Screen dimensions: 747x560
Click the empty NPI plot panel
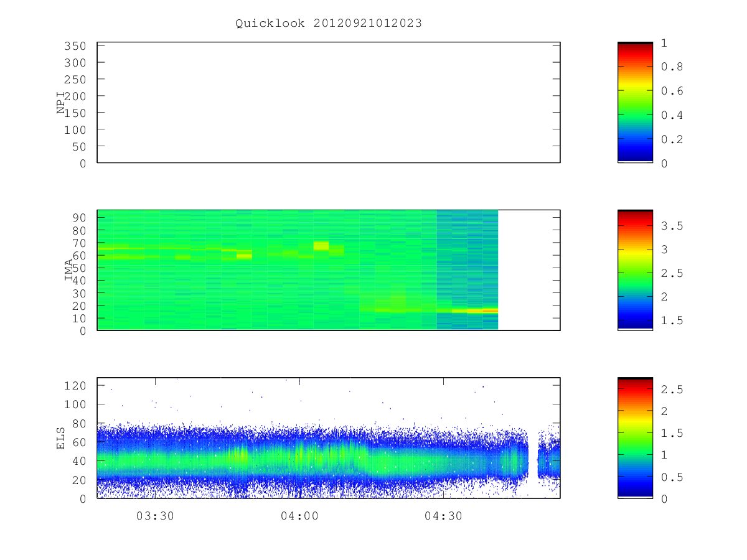pyautogui.click(x=329, y=103)
